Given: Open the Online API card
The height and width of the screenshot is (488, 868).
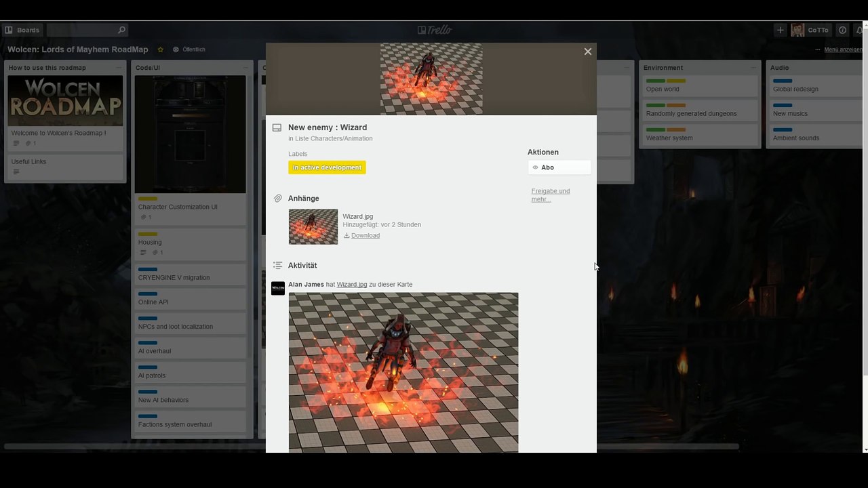Looking at the screenshot, I should 190,299.
